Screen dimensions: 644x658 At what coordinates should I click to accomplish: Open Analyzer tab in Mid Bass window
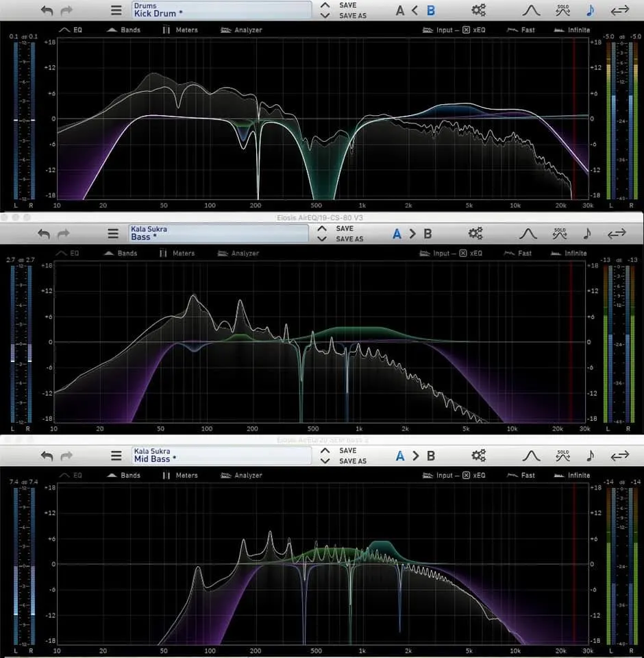coord(241,475)
